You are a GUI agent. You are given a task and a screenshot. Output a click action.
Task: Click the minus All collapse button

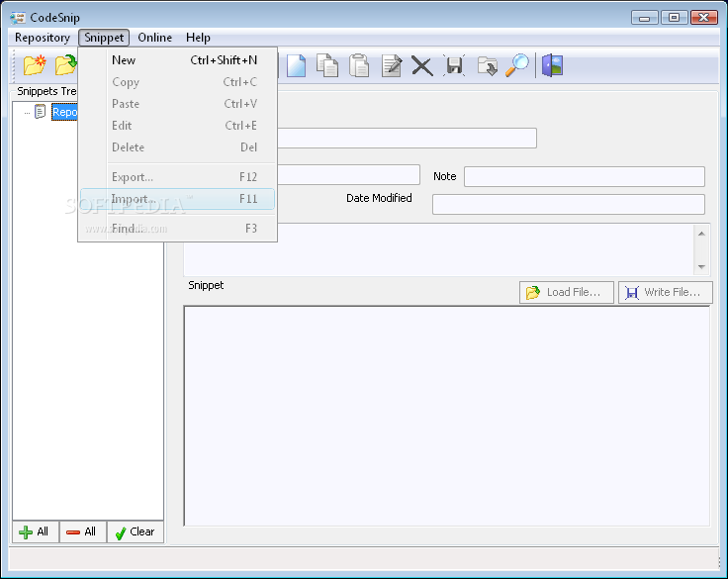pyautogui.click(x=83, y=531)
